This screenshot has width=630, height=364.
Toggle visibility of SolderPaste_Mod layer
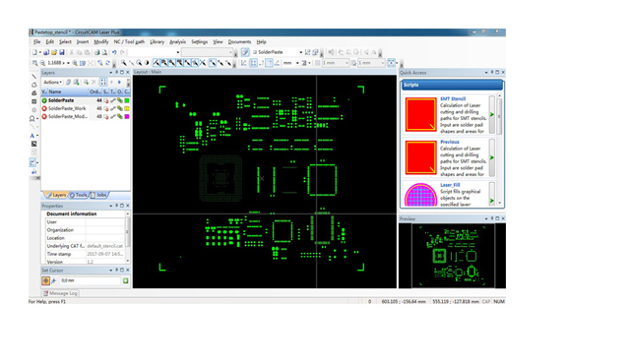[44, 116]
